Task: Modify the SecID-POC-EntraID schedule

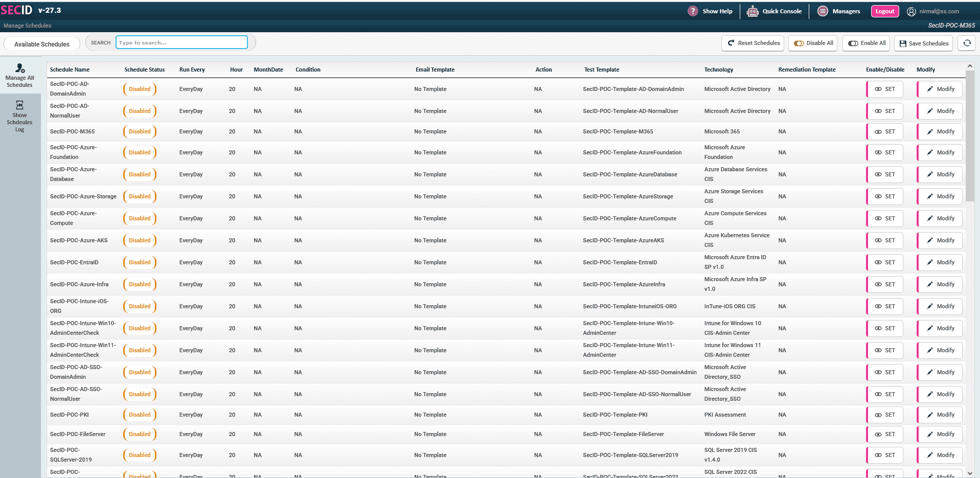Action: tap(940, 263)
